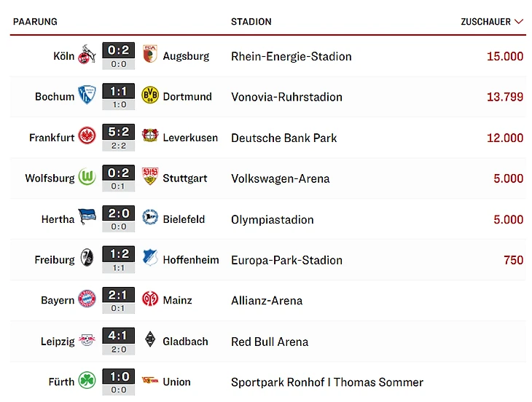
Task: Click the Greuther Fürth cloverleaf crest
Action: pyautogui.click(x=87, y=382)
